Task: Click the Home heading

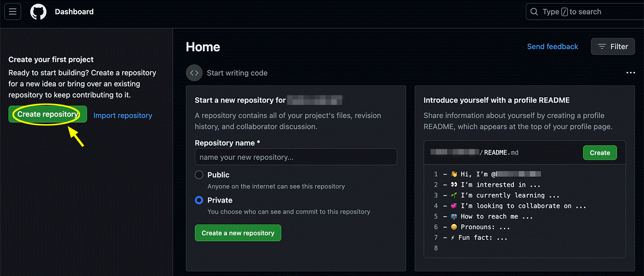Action: (x=203, y=47)
